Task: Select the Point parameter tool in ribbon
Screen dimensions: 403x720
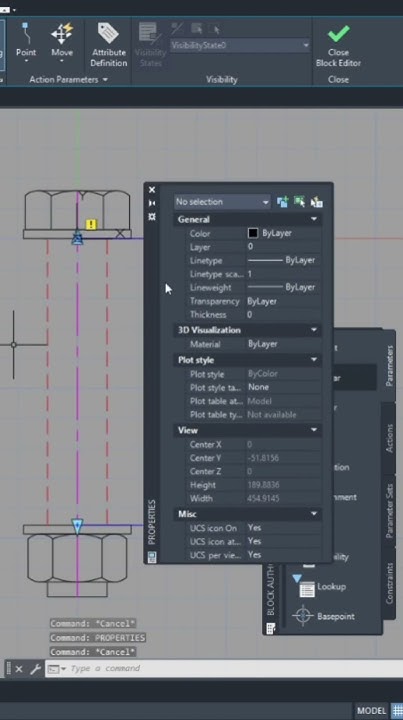Action: [26, 39]
